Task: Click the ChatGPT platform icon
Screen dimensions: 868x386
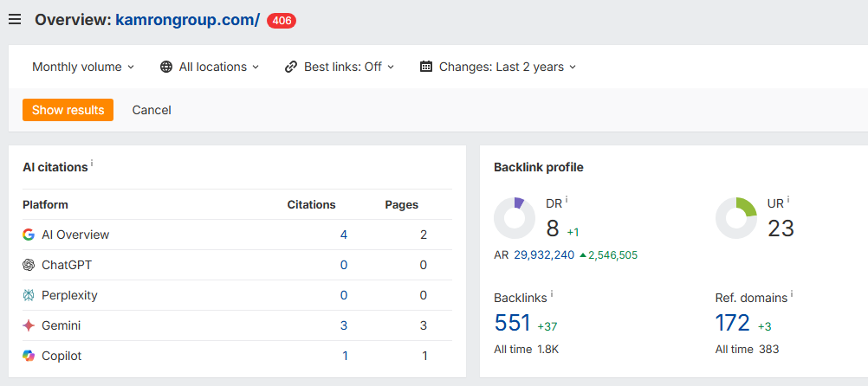Action: point(29,265)
